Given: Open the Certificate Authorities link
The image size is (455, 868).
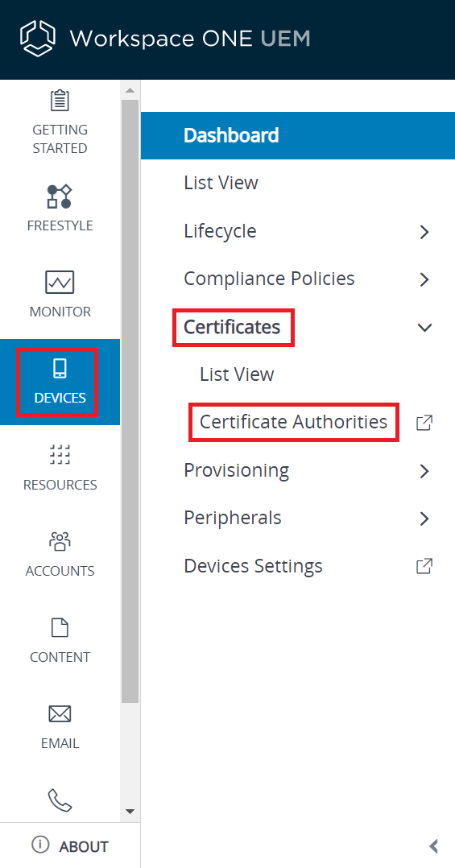Looking at the screenshot, I should coord(293,422).
